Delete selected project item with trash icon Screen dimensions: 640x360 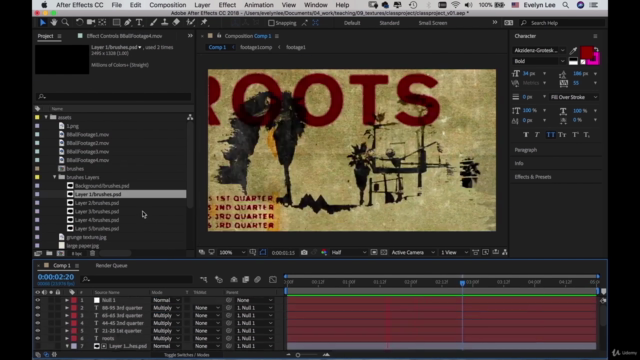click(x=92, y=253)
